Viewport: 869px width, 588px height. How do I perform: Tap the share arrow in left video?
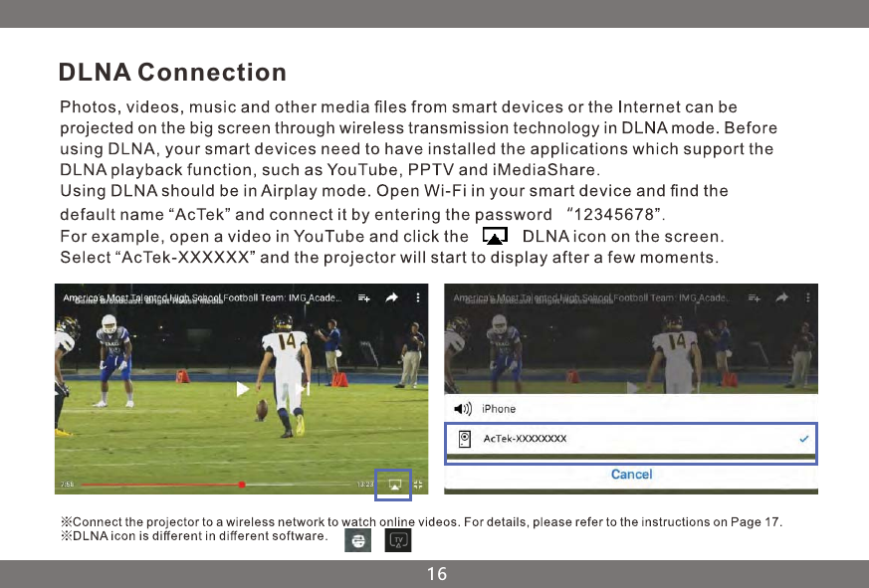tap(392, 297)
